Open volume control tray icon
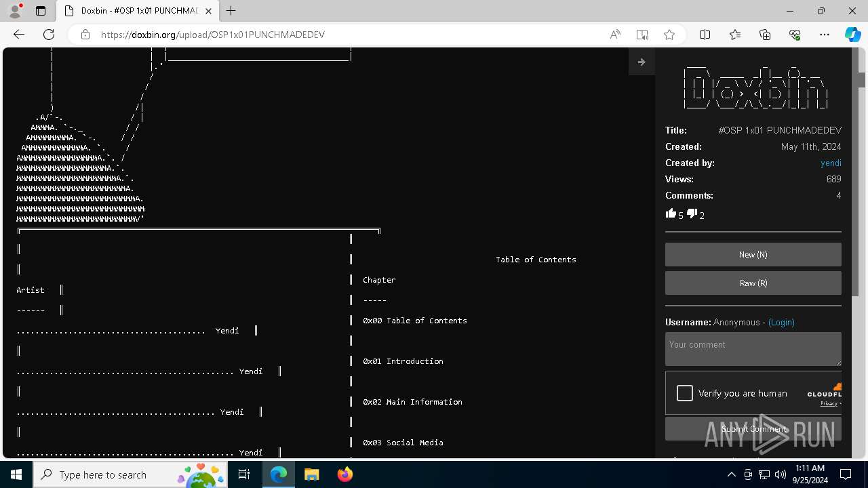Image resolution: width=868 pixels, height=488 pixels. (781, 474)
